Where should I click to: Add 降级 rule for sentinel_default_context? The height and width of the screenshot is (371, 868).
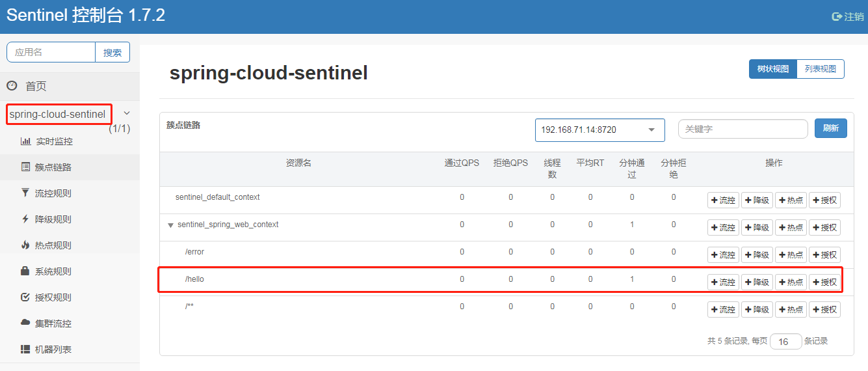(757, 200)
